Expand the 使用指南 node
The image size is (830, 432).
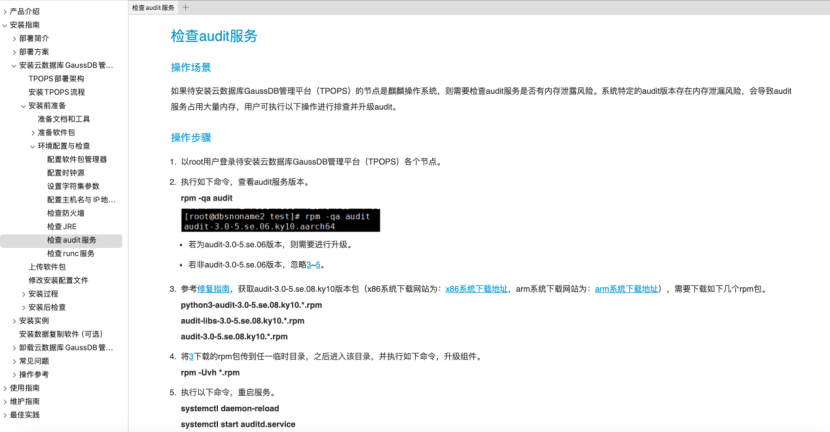[5, 388]
